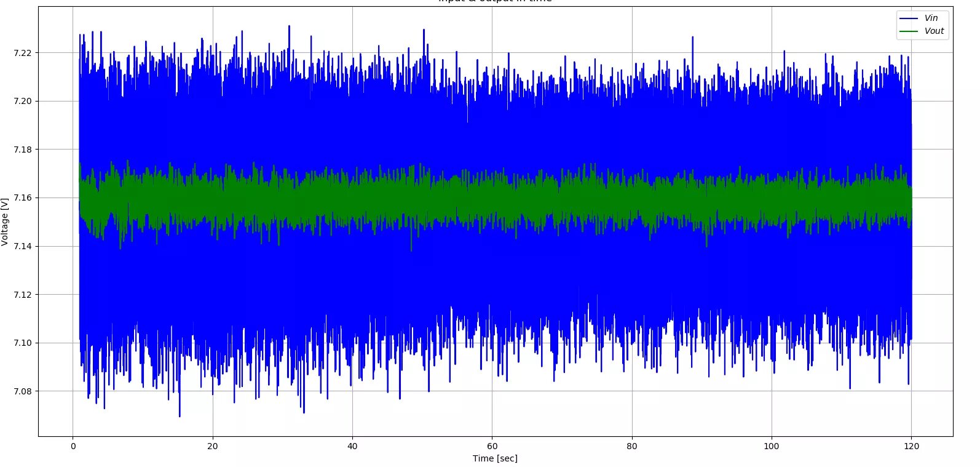Viewport: 980px width, 467px height.
Task: Click the 7.12 y-axis tick label
Action: 22,295
